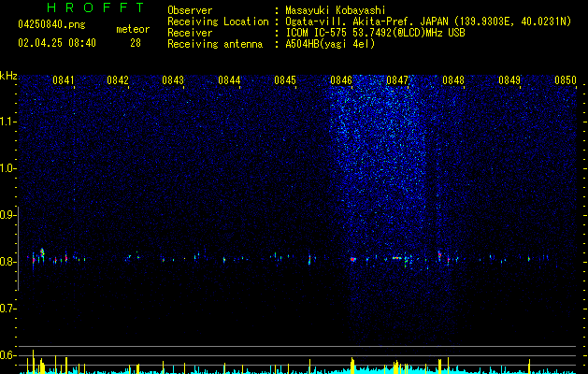Viewport: 588px width, 374px height.
Task: Click the red meteor echo at 0846
Action: click(352, 259)
